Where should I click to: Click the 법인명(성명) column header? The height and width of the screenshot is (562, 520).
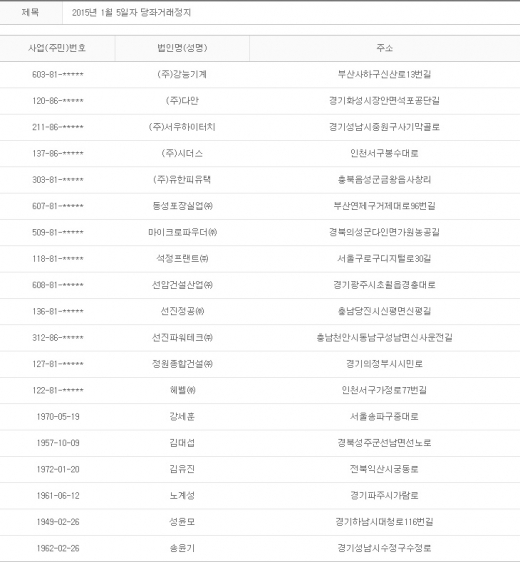(x=182, y=48)
